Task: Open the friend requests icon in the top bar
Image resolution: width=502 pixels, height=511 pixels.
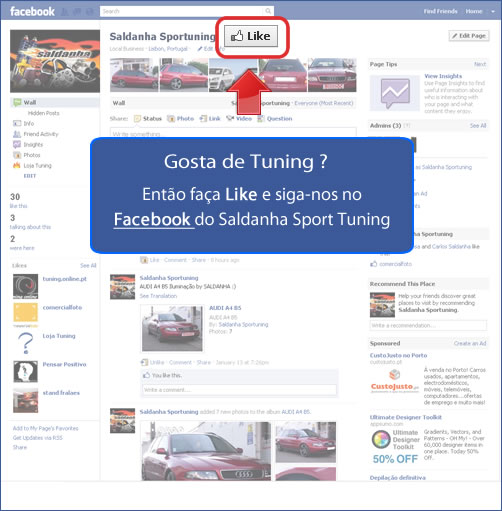Action: coord(65,12)
